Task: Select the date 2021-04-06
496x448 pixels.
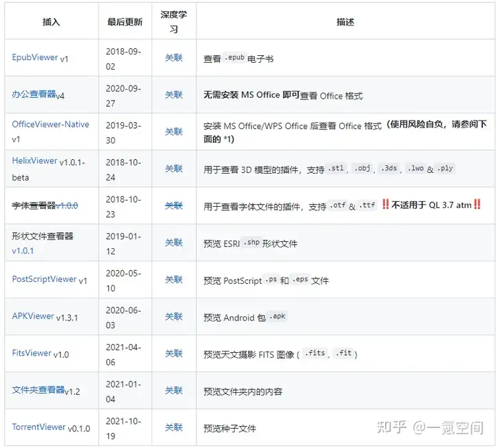Action: [123, 355]
